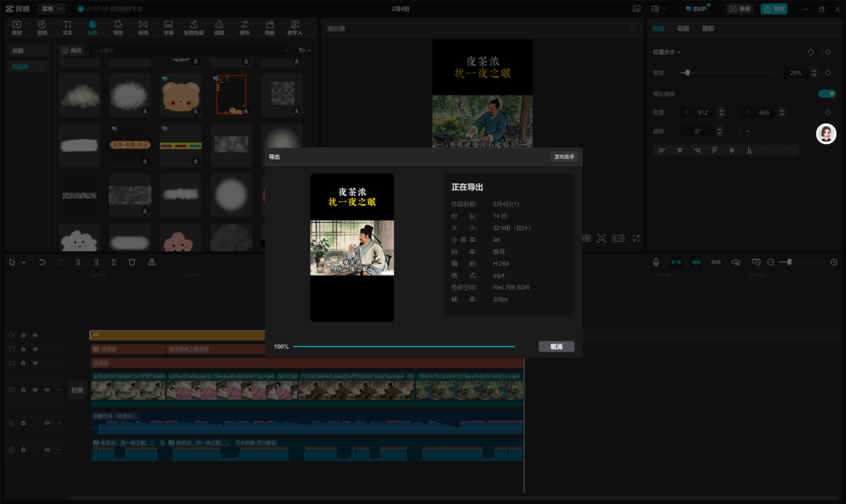
Task: Click the undo arrow in timeline toolbar
Action: [x=42, y=262]
